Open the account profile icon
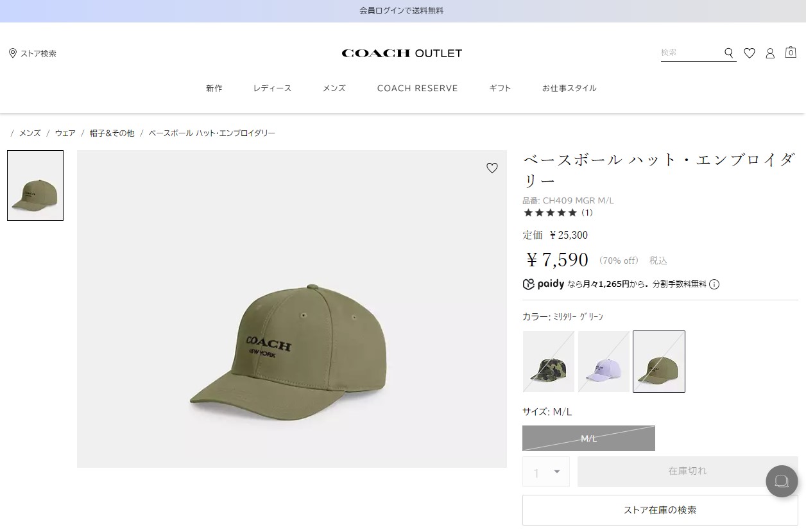This screenshot has height=532, width=806. (770, 53)
